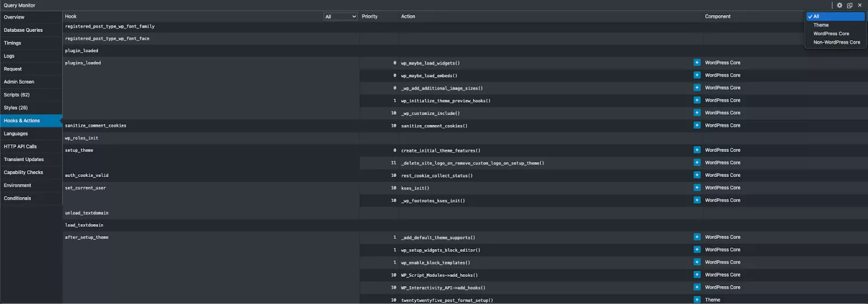Toggle plus icon next to create_initial_theme_features()
This screenshot has width=868, height=304.
point(697,150)
